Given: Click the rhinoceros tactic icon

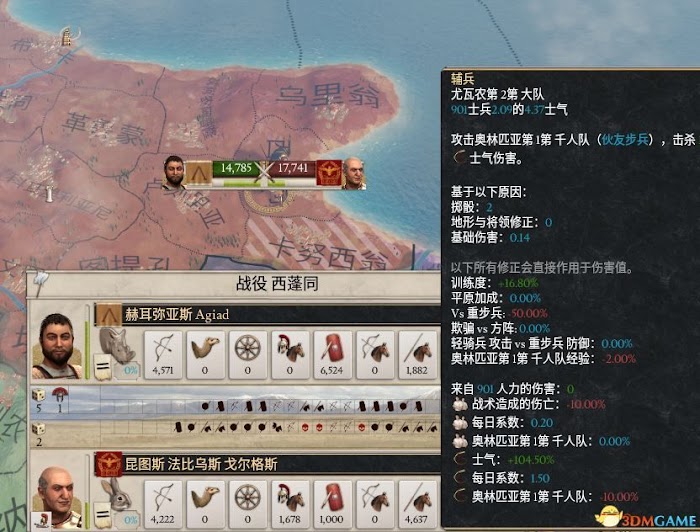Looking at the screenshot, I should tap(117, 346).
